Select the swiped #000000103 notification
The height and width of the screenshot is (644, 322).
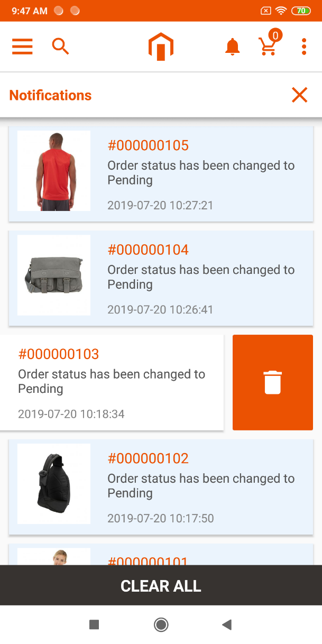click(111, 382)
